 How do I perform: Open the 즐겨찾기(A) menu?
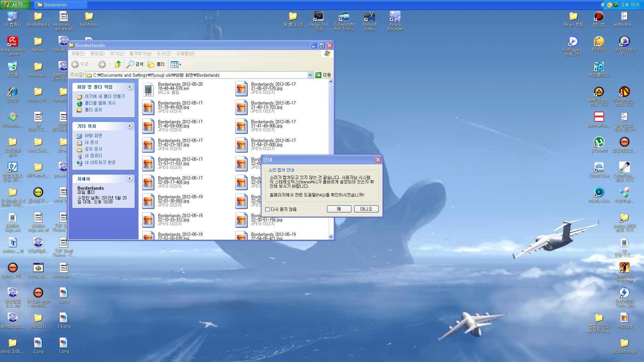140,54
